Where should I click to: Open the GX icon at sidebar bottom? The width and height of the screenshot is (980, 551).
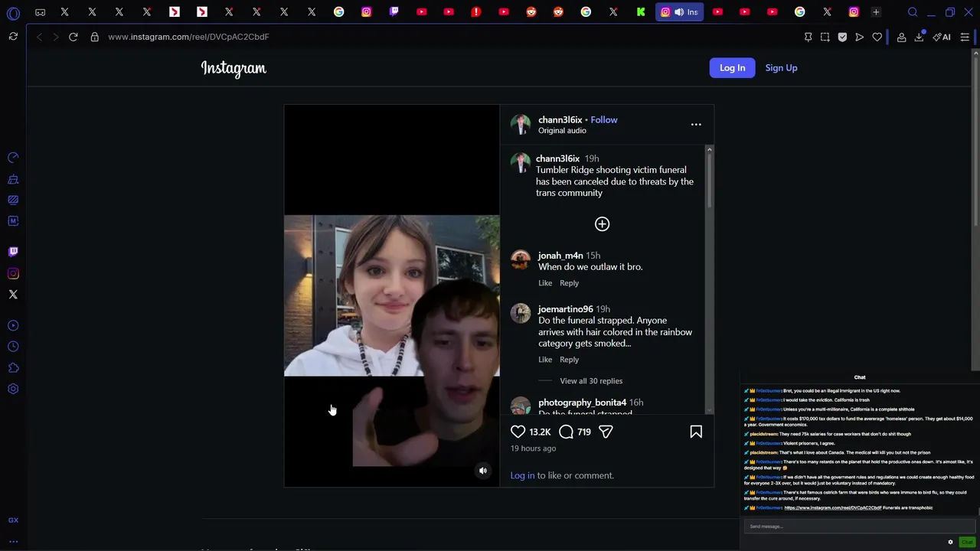pos(13,520)
